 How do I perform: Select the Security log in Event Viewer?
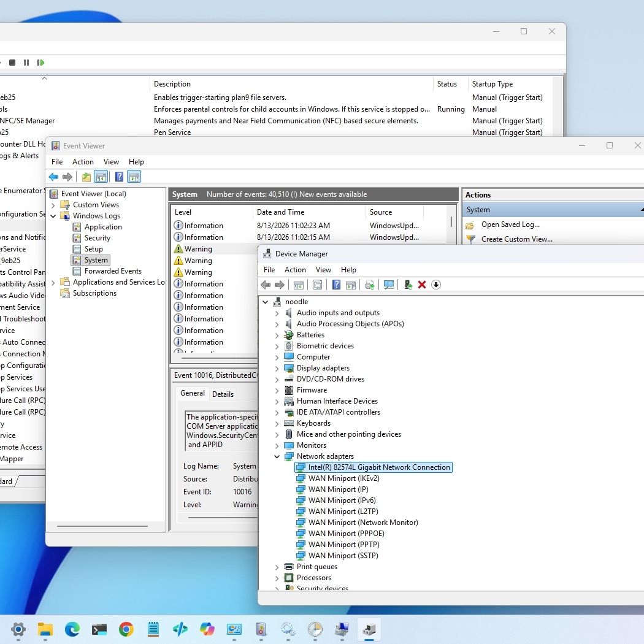tap(98, 238)
